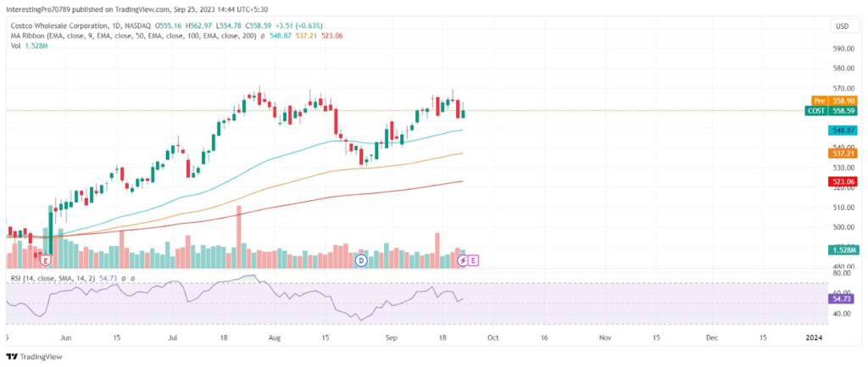This screenshot has width=868, height=367.
Task: Open the USD currency selector
Action: tap(843, 26)
